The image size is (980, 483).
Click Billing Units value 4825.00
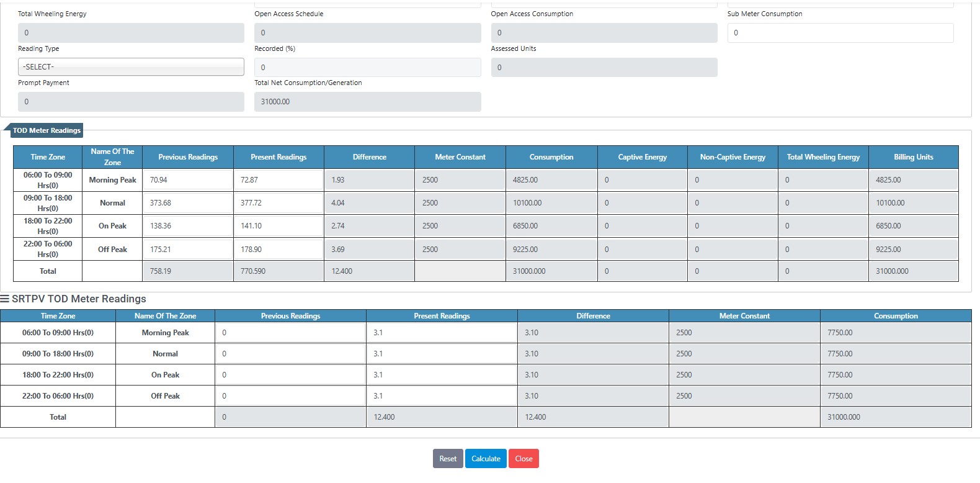pyautogui.click(x=914, y=180)
